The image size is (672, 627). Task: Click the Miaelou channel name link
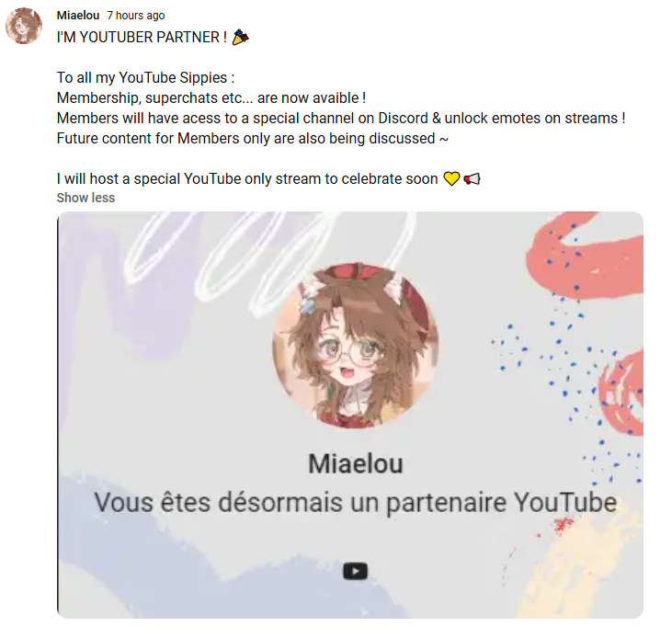[77, 16]
